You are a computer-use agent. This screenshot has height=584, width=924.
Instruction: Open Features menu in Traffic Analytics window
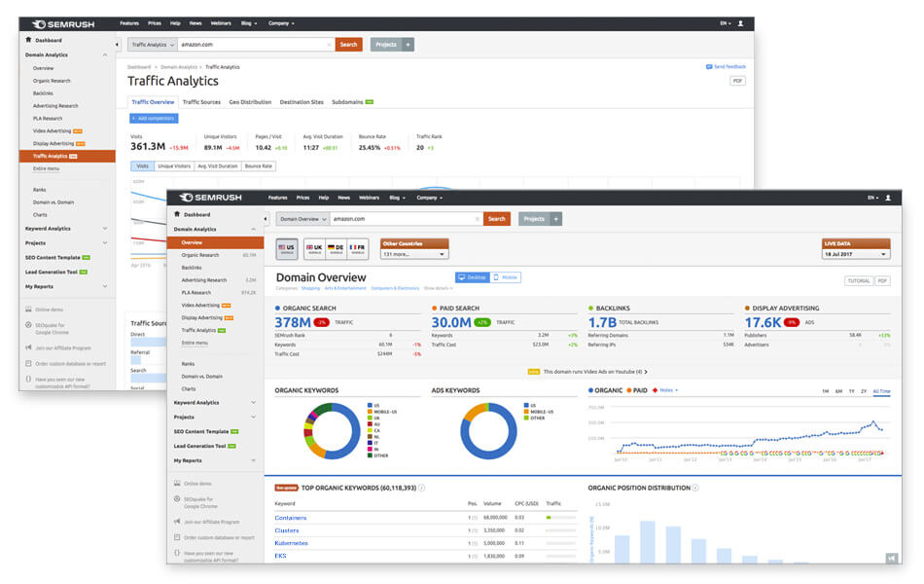[129, 23]
